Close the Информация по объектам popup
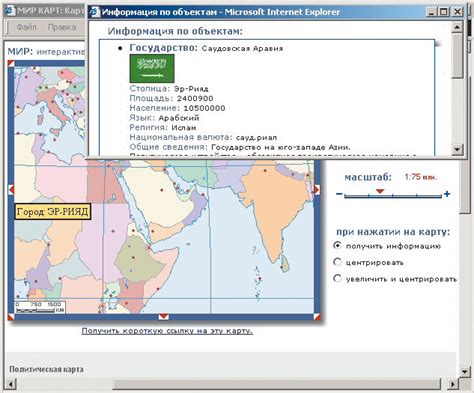The image size is (474, 393). tap(457, 12)
